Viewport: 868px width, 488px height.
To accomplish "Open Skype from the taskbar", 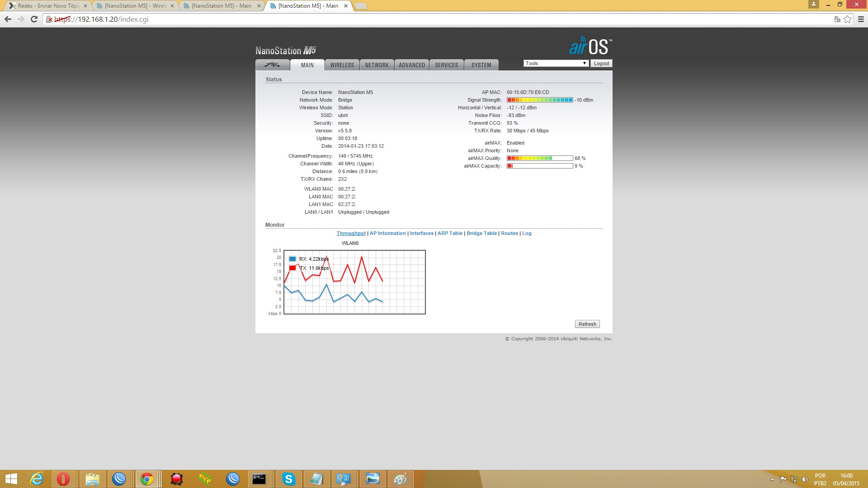I will [288, 479].
